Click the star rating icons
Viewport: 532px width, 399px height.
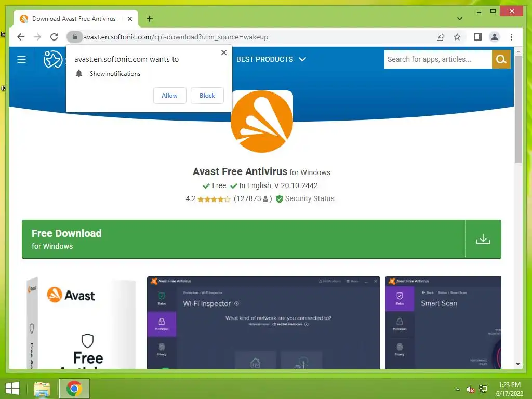tap(214, 199)
